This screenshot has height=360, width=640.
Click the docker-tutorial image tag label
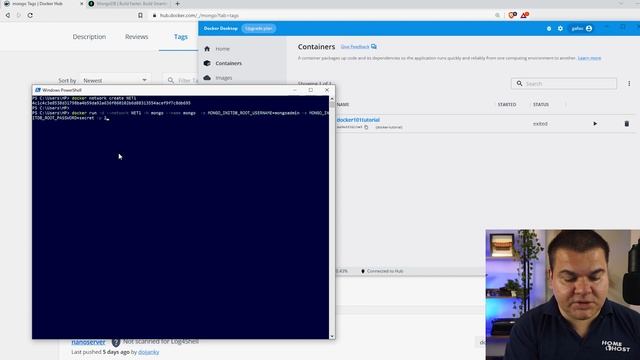389,127
